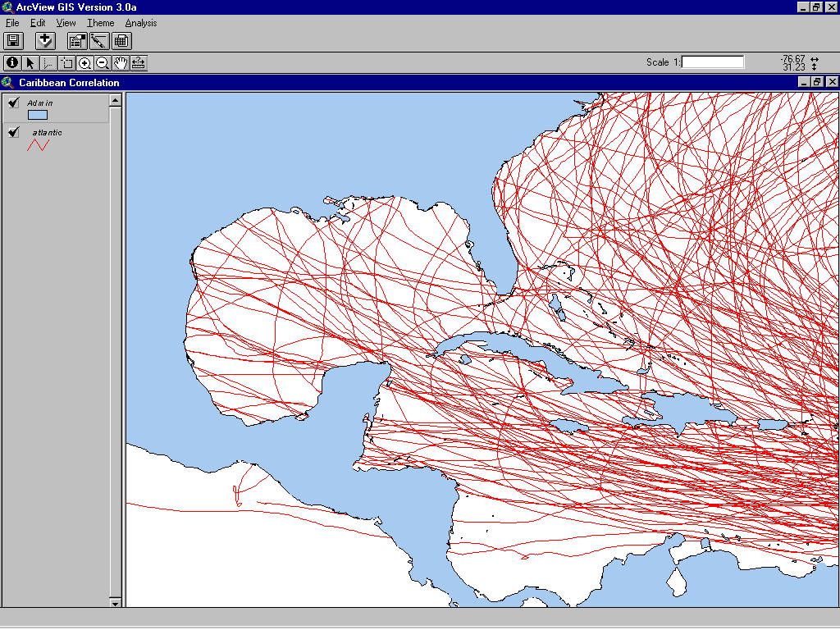Open Theme Properties from the toolbar
The width and height of the screenshot is (840, 630).
77,41
